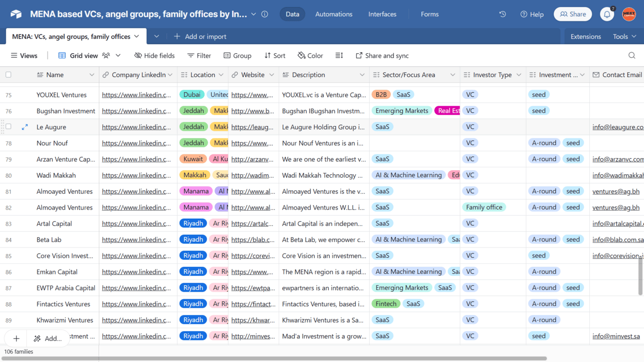Click the search magnifier icon
644x362 pixels.
coord(632,56)
